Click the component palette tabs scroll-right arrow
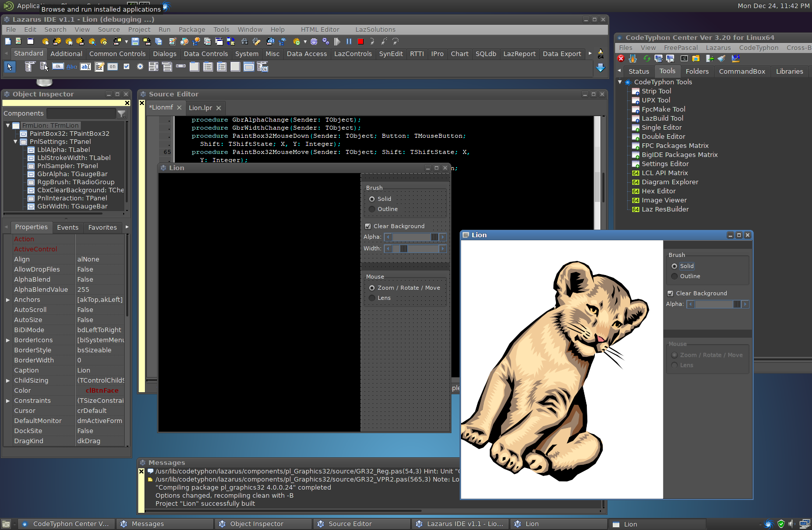The height and width of the screenshot is (530, 812). 590,53
